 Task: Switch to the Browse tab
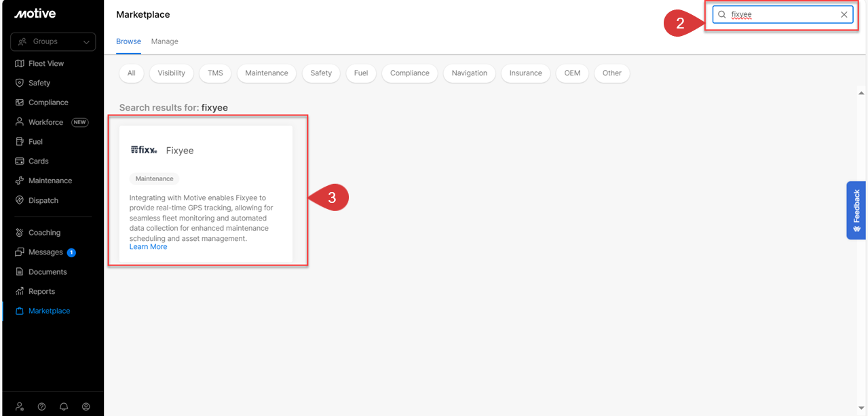coord(128,41)
